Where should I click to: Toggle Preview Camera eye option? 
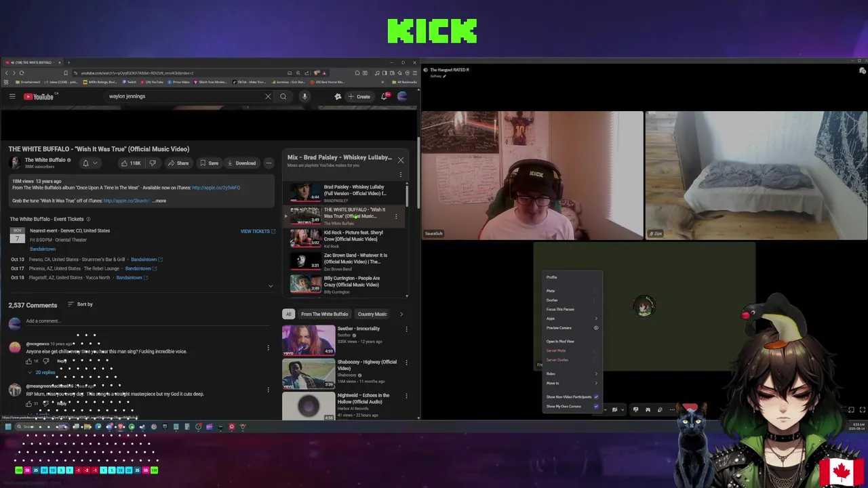(x=596, y=328)
